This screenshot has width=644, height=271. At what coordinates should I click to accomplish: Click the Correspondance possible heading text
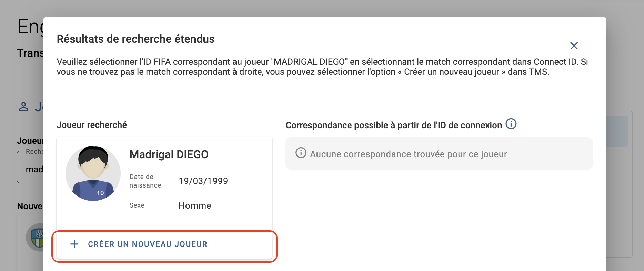tap(394, 125)
